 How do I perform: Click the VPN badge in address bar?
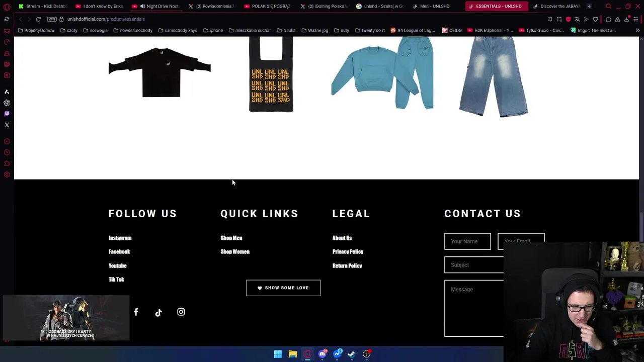[x=52, y=19]
